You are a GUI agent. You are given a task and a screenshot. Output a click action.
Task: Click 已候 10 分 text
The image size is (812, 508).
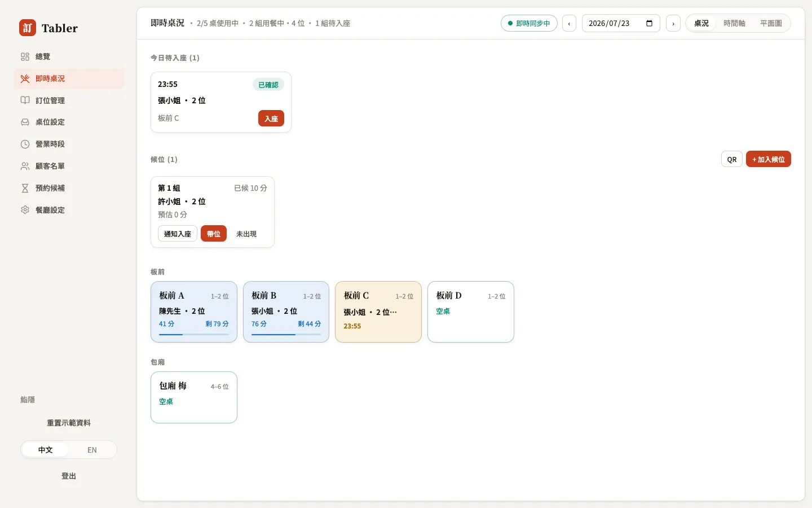250,188
